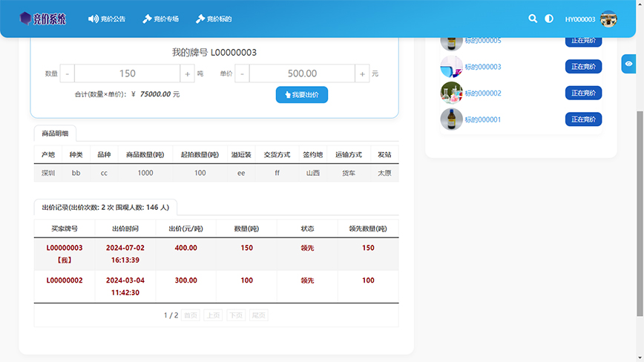Viewport: 644px width, 362px height.
Task: Click bidder L00000003 cell
Action: pos(65,254)
